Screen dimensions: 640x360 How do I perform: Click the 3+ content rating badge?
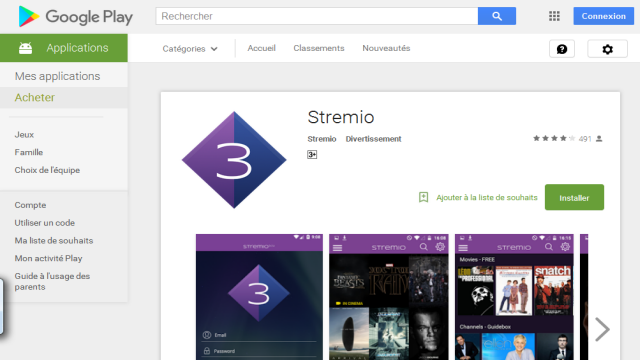312,154
